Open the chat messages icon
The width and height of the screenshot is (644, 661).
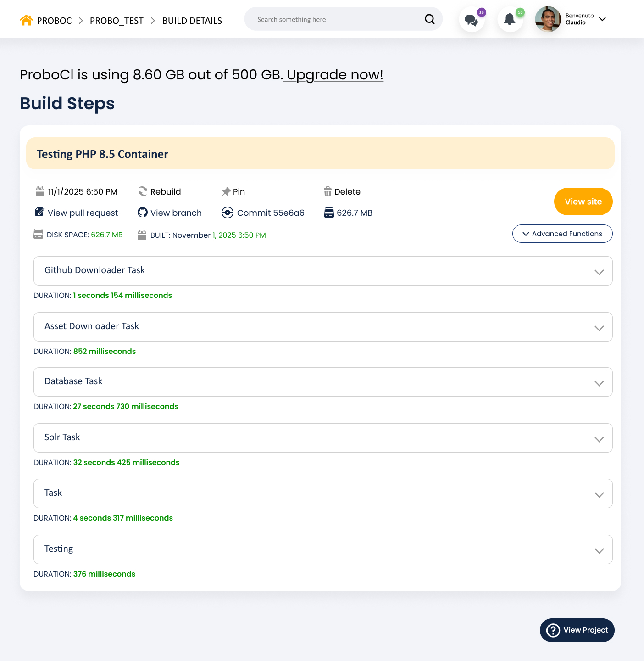pyautogui.click(x=471, y=20)
